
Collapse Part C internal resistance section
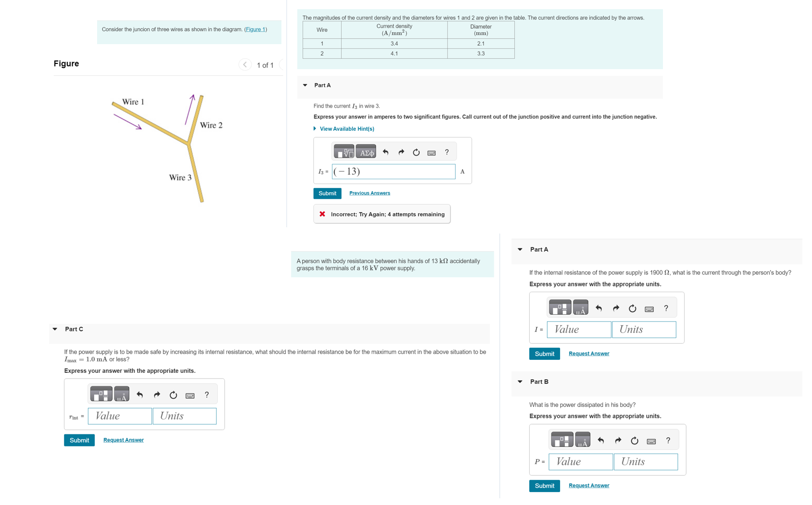pos(55,329)
